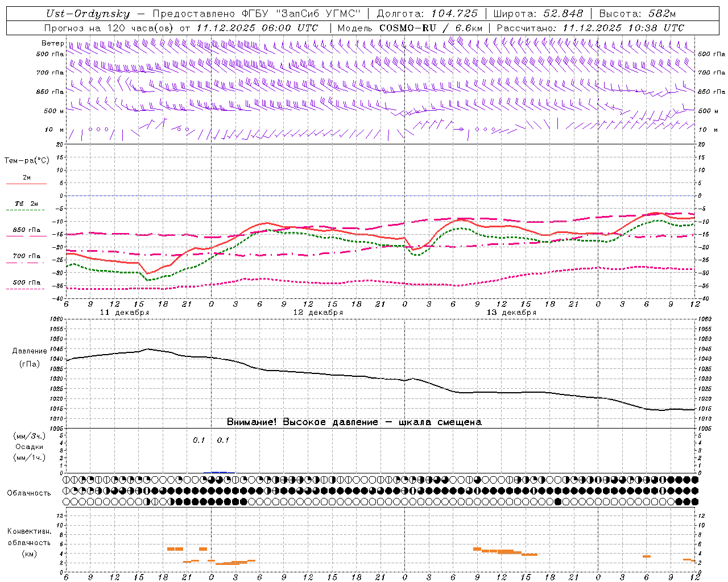This screenshot has height=582, width=728.
Task: Click the '700 гПа' temperature legend entry
Action: (x=27, y=256)
